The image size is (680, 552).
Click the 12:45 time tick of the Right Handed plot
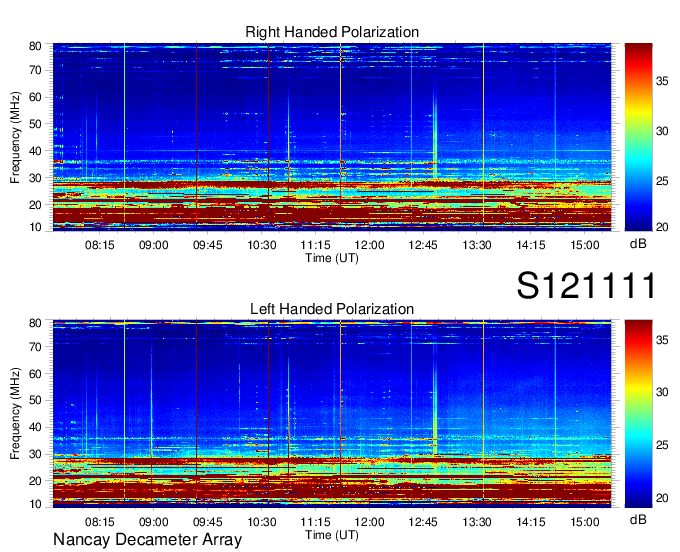click(423, 245)
